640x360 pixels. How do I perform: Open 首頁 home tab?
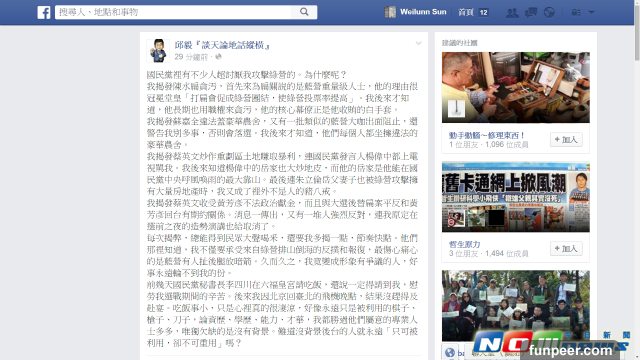(466, 12)
